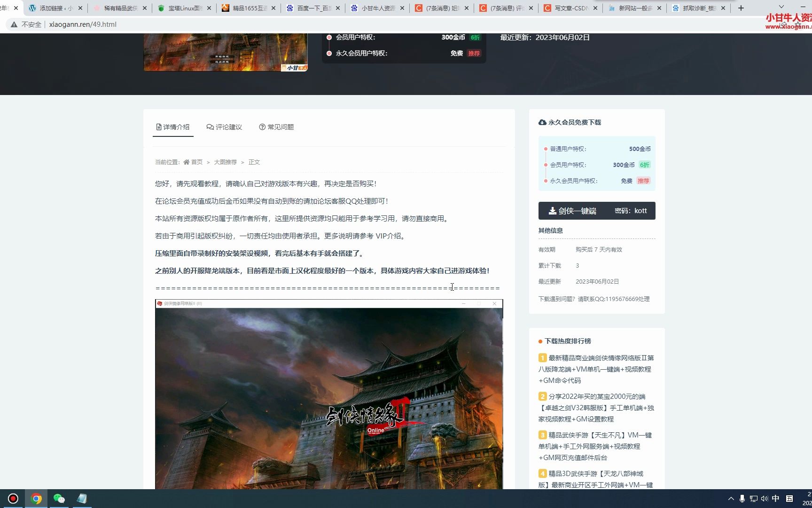Viewport: 812px width, 508px height.
Task: Open the 大图推荐 breadcrumb link
Action: (x=226, y=162)
